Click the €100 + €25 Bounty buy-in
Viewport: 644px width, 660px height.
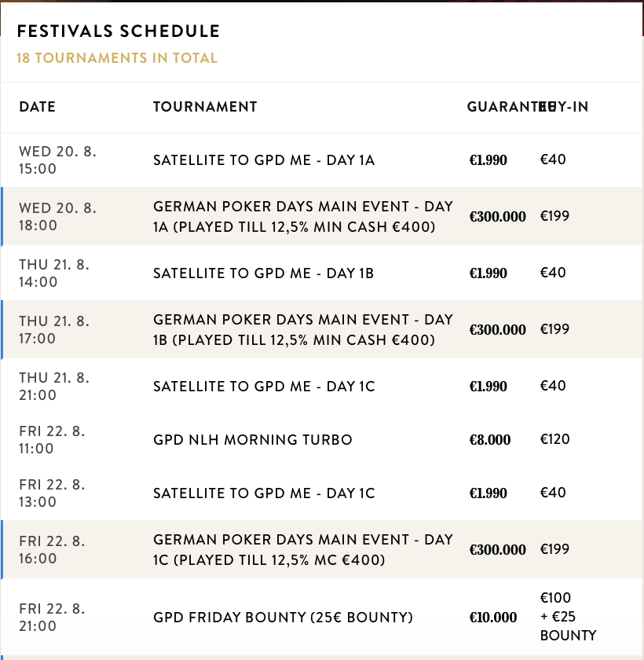point(568,617)
